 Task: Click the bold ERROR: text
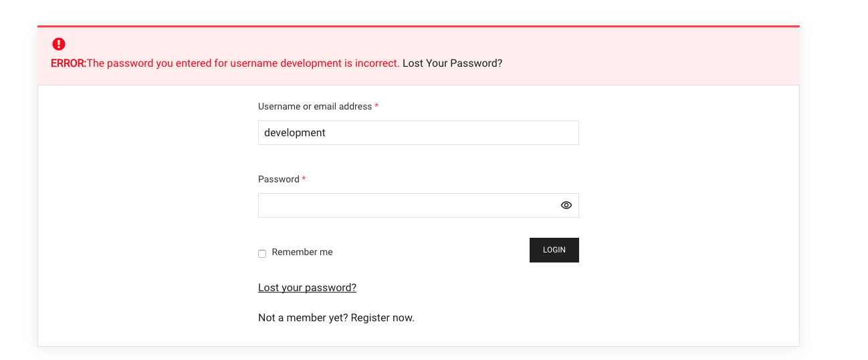(68, 63)
